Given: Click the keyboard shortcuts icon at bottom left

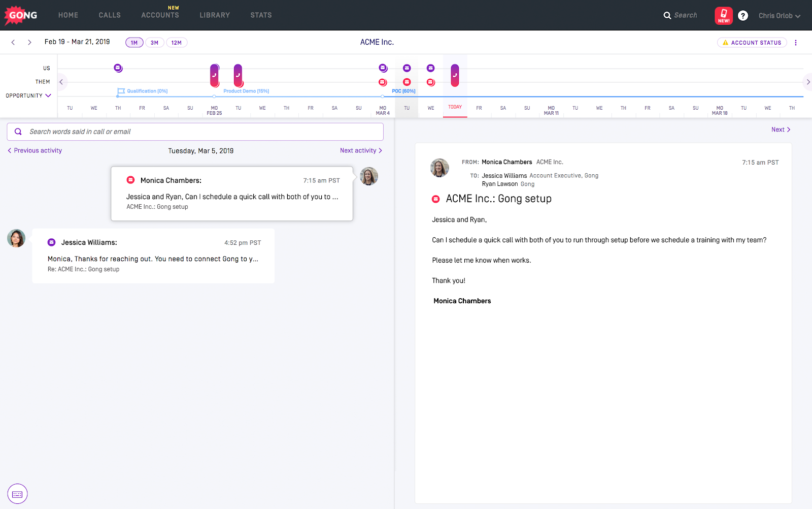Looking at the screenshot, I should [x=17, y=493].
